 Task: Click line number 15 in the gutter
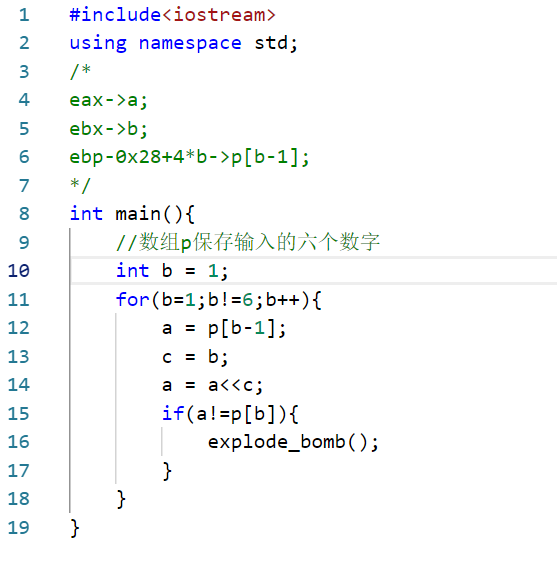click(19, 414)
